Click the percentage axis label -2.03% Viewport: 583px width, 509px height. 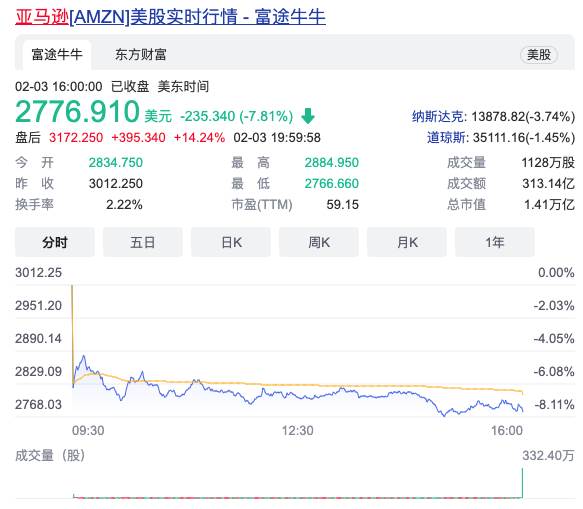554,306
